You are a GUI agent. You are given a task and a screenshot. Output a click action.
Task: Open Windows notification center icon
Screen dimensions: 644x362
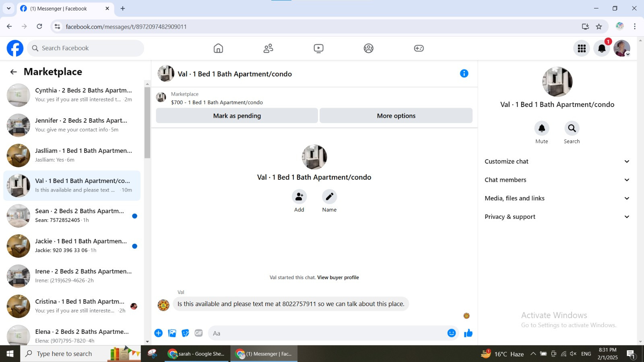coord(631,354)
